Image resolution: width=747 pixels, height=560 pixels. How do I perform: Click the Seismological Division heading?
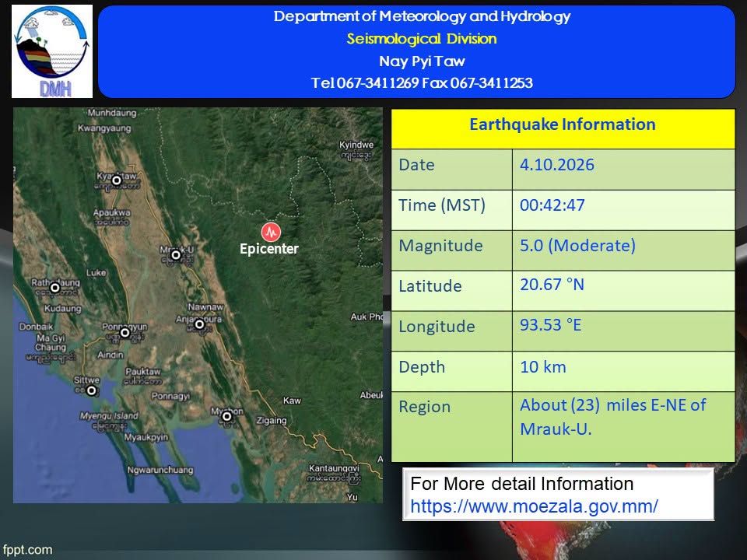tap(422, 39)
